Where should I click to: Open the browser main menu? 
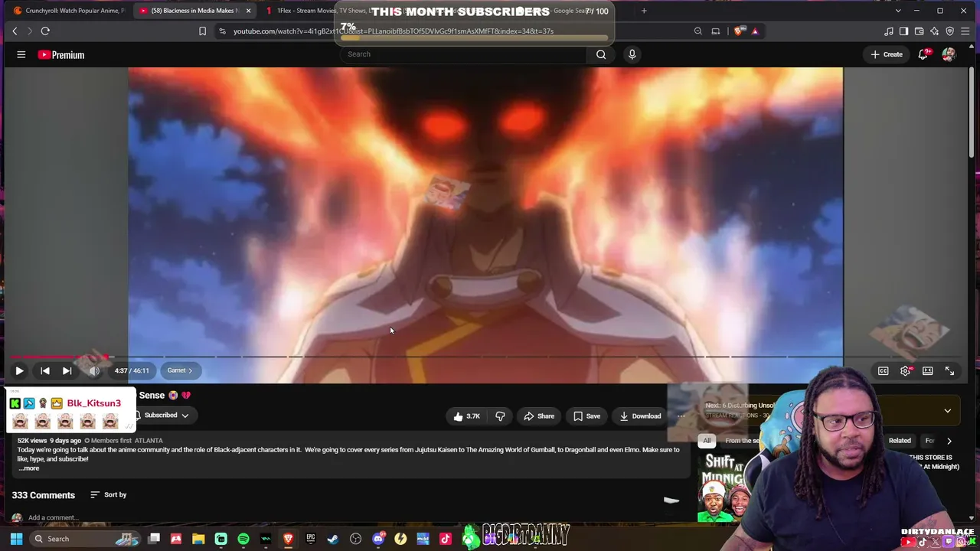(x=965, y=31)
